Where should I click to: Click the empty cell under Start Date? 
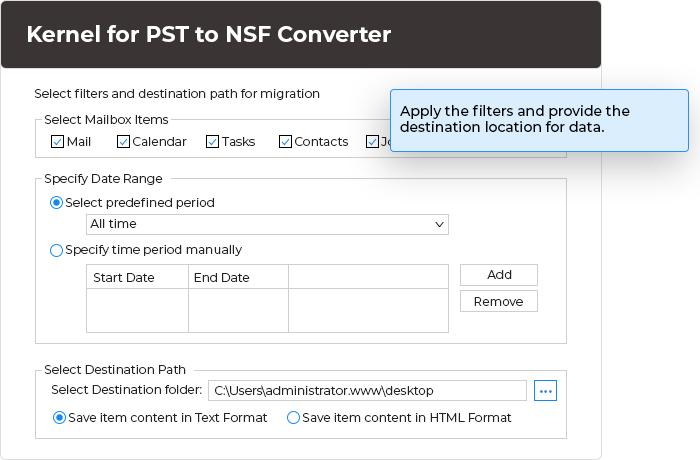point(137,310)
